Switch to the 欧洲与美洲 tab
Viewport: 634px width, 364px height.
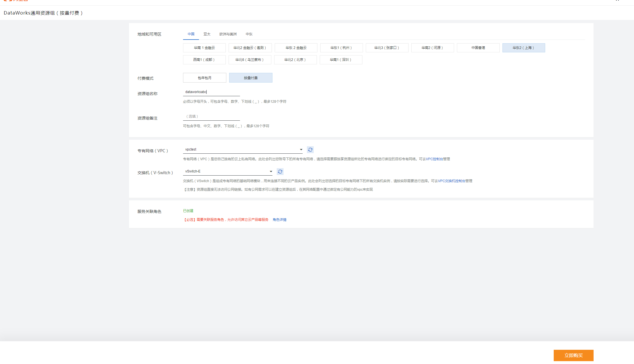(228, 34)
